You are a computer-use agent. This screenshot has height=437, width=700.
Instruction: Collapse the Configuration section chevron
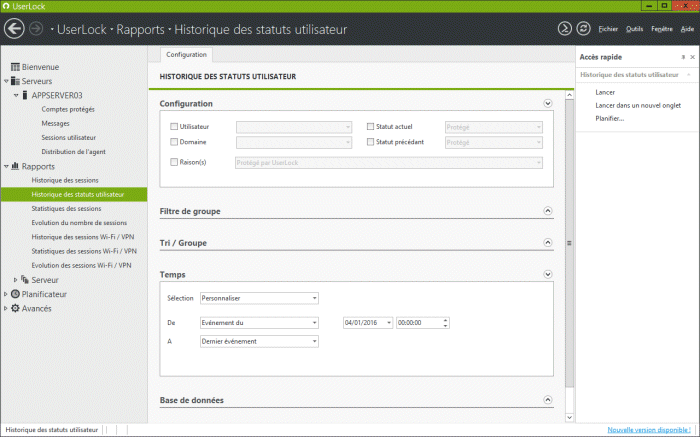(x=548, y=103)
